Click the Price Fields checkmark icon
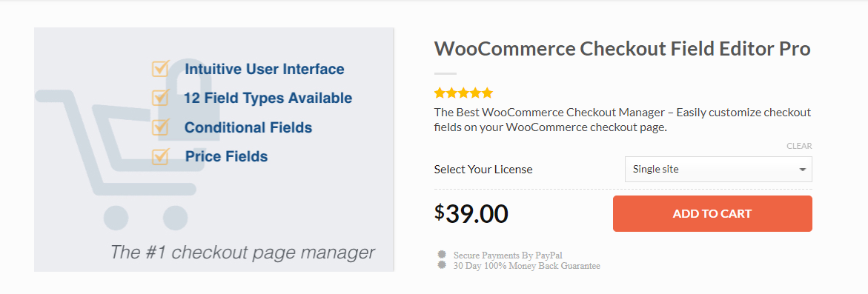Screen dimensions: 868x294 coord(160,156)
